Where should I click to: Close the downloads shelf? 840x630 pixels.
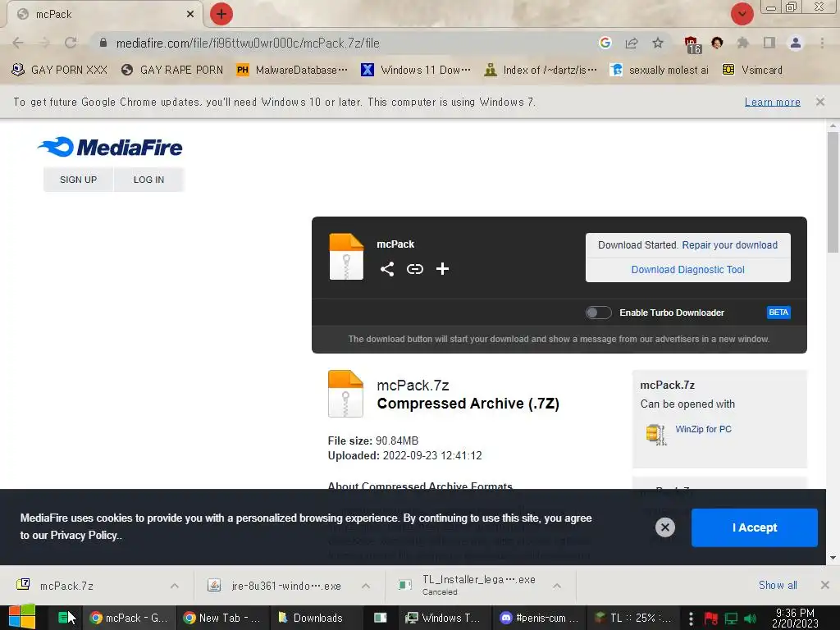click(825, 585)
